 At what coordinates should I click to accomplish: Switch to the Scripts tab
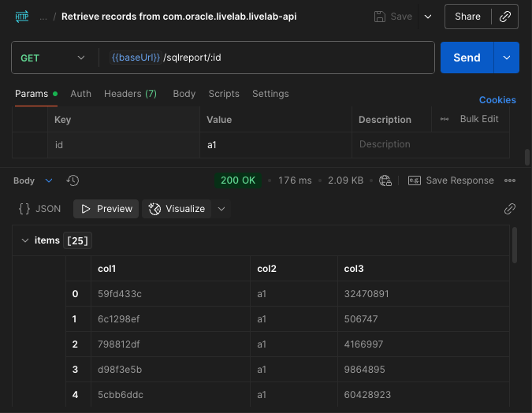224,94
